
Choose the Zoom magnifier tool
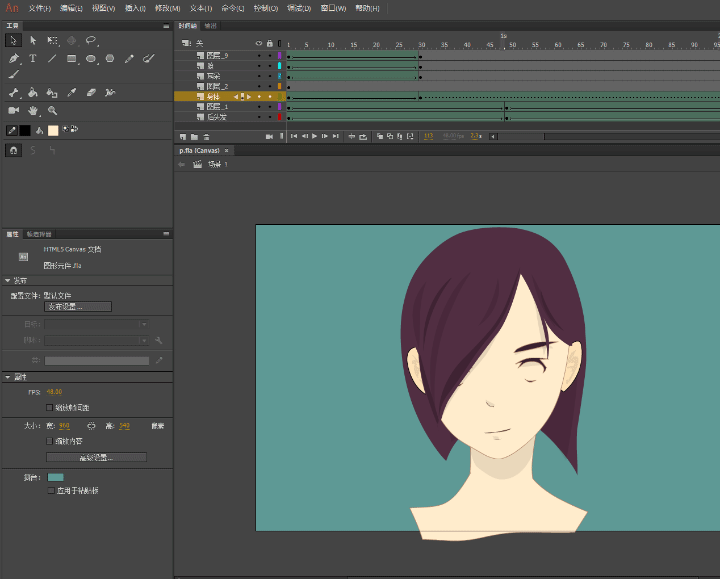52,111
